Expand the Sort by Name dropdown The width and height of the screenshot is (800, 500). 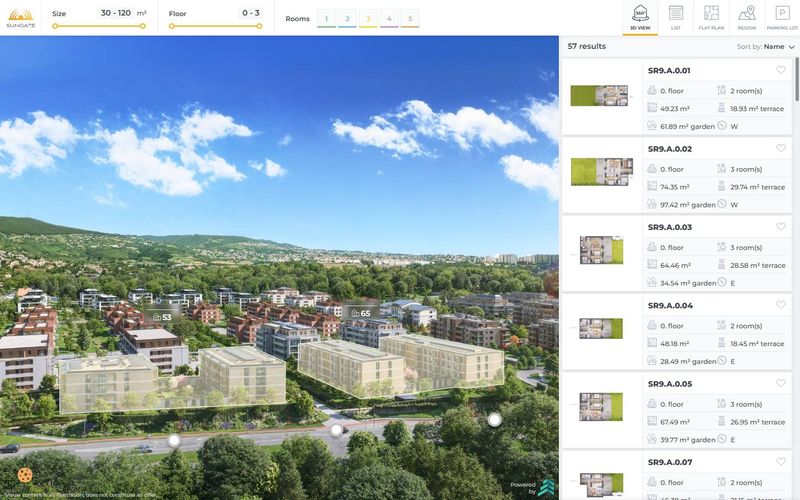[766, 46]
